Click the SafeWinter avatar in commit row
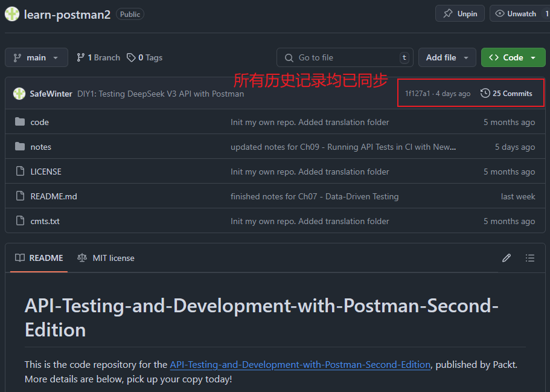Screen dimensions: 550x392 19,94
